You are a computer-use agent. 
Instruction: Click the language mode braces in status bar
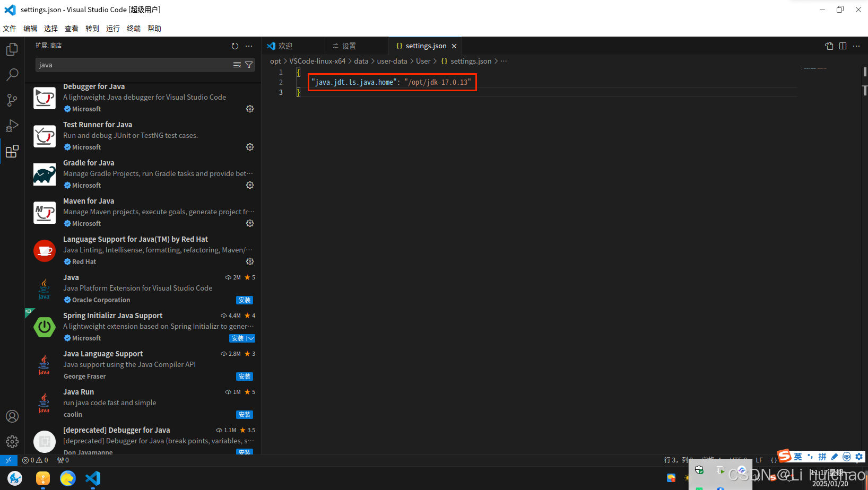[774, 460]
